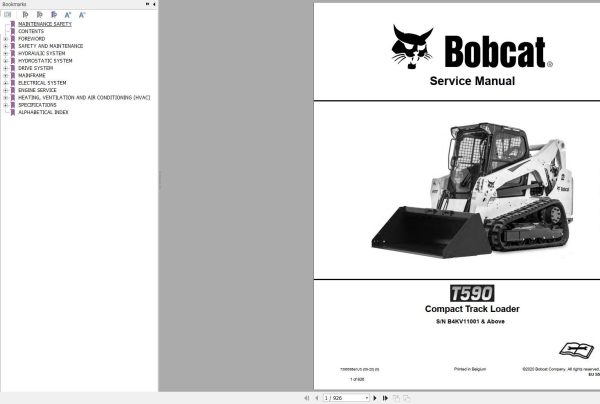Click the bookmark icon beside MAINTENANCE SAFETY
The width and height of the screenshot is (600, 404).
pos(13,24)
